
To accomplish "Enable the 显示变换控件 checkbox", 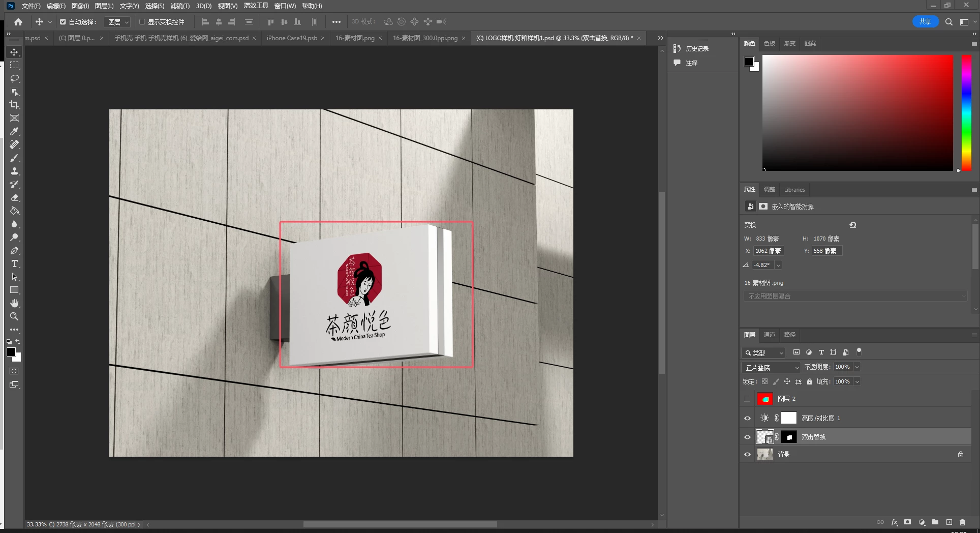I will pyautogui.click(x=142, y=22).
